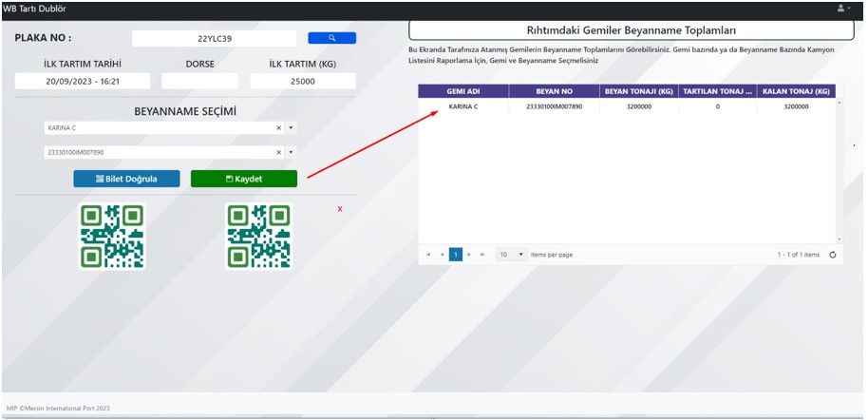Click the blue plate search magnifier button
This screenshot has height=420, width=868.
(332, 38)
